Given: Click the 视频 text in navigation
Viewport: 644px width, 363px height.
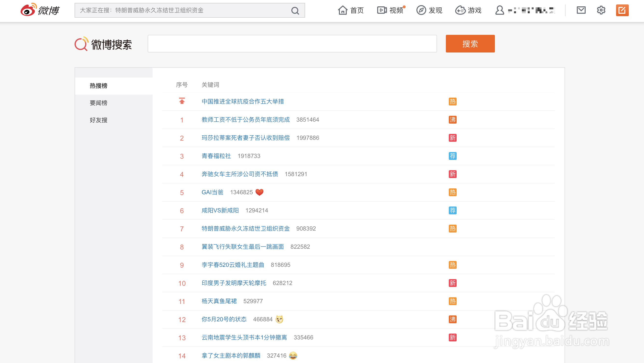Looking at the screenshot, I should coord(396,10).
